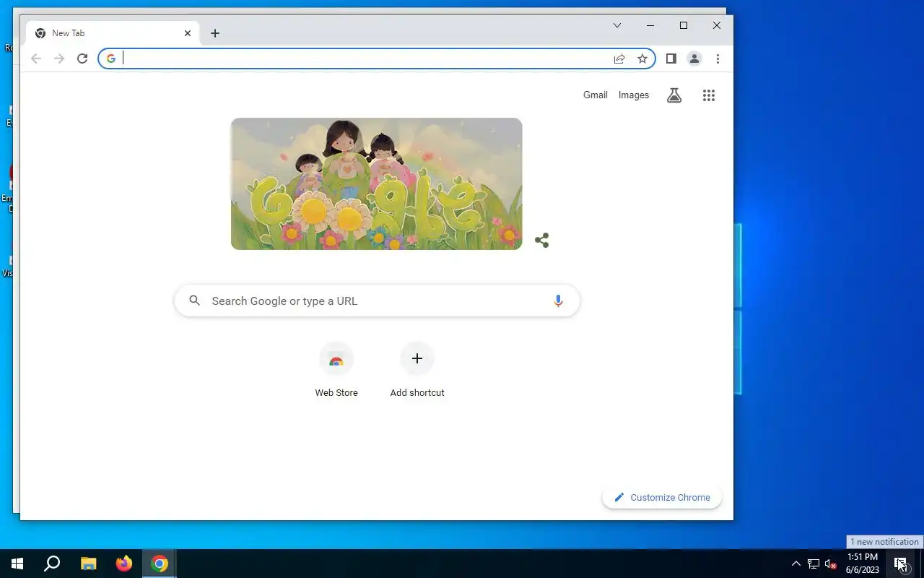Reload the current page

pyautogui.click(x=82, y=59)
